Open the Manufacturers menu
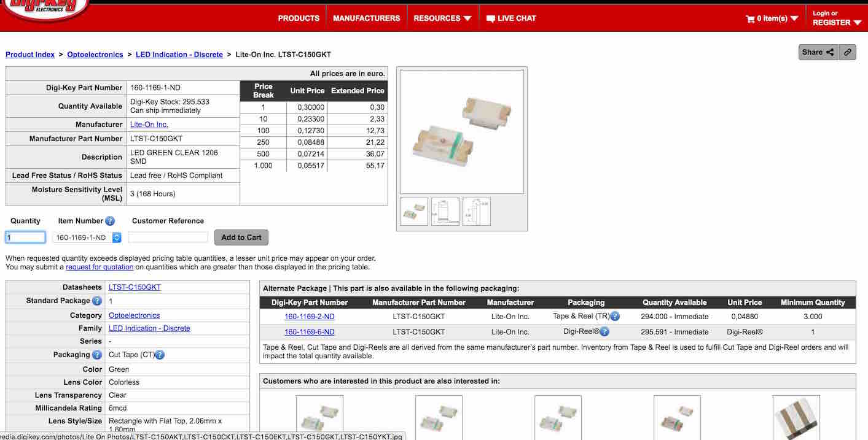 (x=366, y=18)
